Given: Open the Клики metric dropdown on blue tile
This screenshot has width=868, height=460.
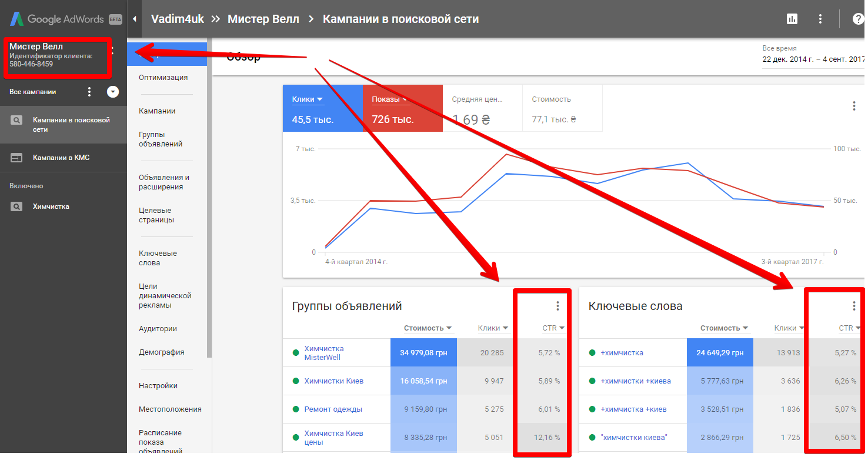Looking at the screenshot, I should (x=308, y=99).
